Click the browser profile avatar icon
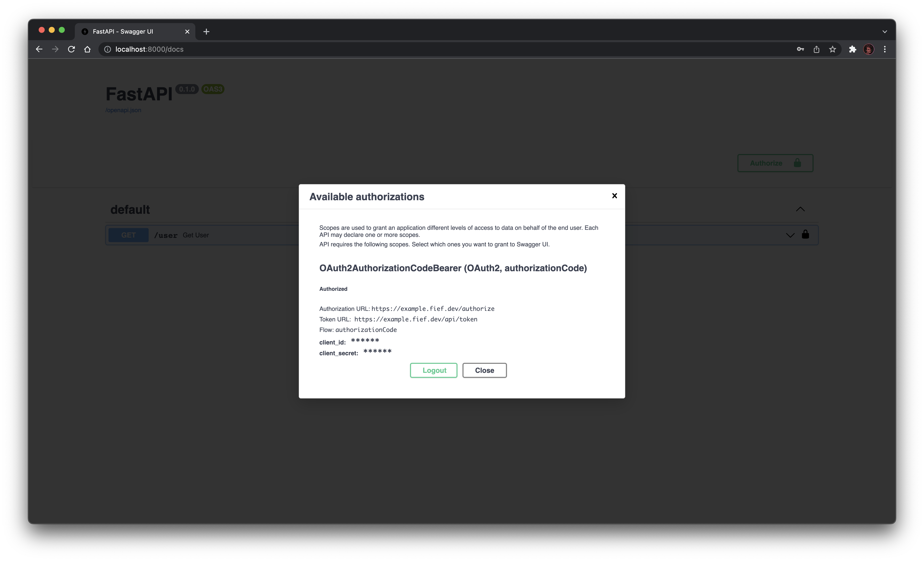The image size is (924, 561). click(x=869, y=49)
